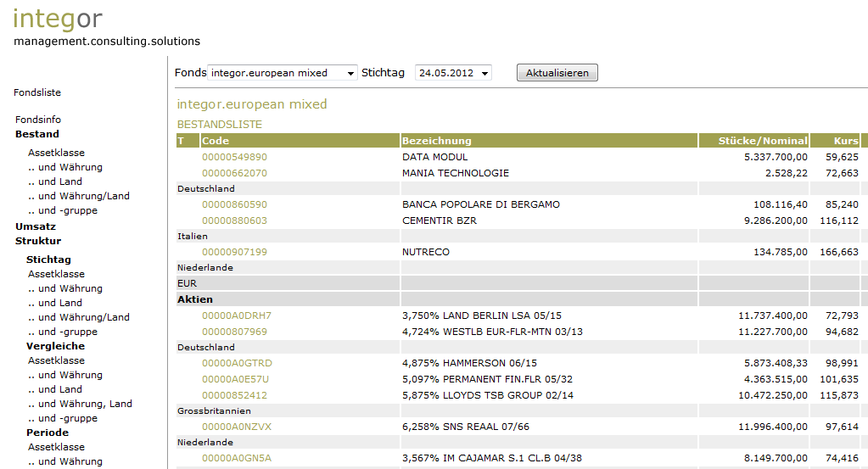Open code 00000A0E57U for PERMANENT FIN.FLR

[x=235, y=379]
